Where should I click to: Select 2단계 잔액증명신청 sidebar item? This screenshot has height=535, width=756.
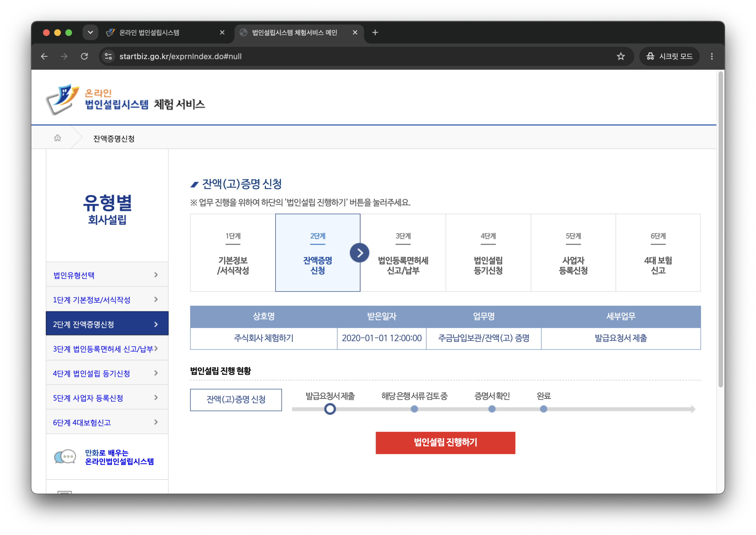[x=107, y=324]
